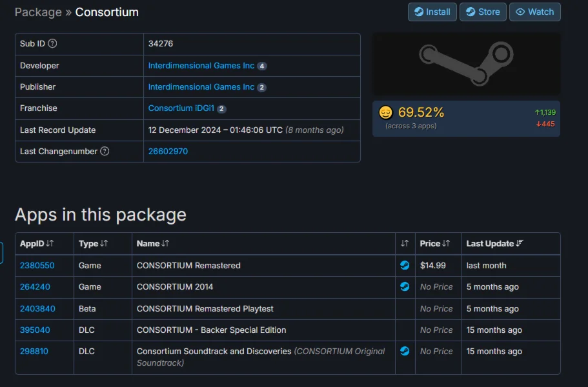Click the Steam icon in CONSORTIUM 2014 row
Viewport: 588px width, 387px height.
pos(405,286)
